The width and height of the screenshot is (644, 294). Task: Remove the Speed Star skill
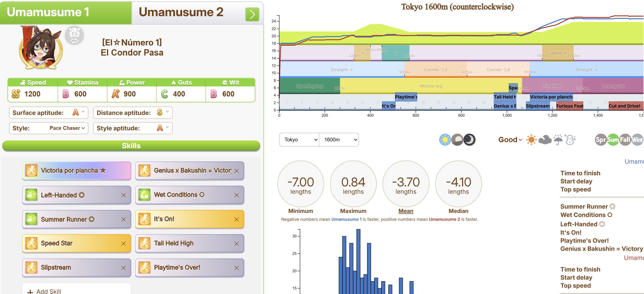[x=123, y=243]
